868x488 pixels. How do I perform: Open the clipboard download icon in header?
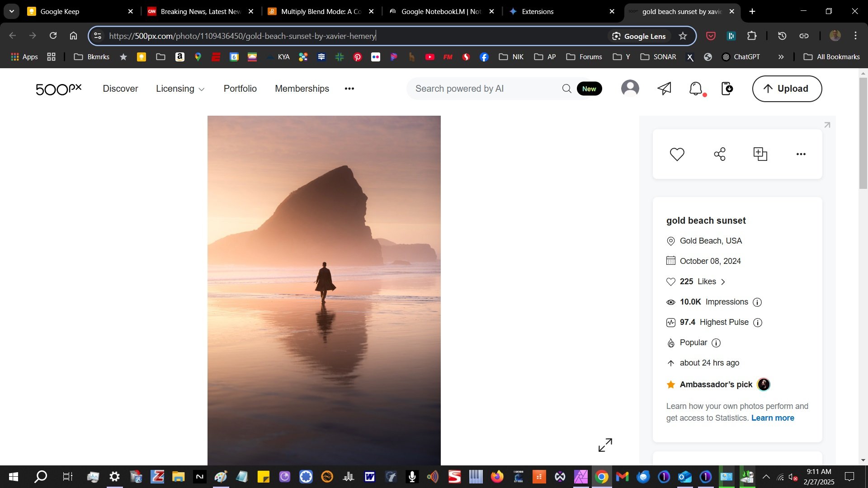(x=727, y=89)
